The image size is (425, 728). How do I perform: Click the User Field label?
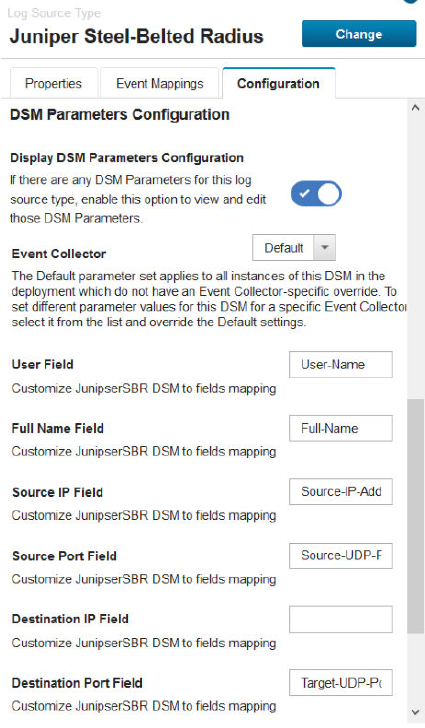[43, 364]
